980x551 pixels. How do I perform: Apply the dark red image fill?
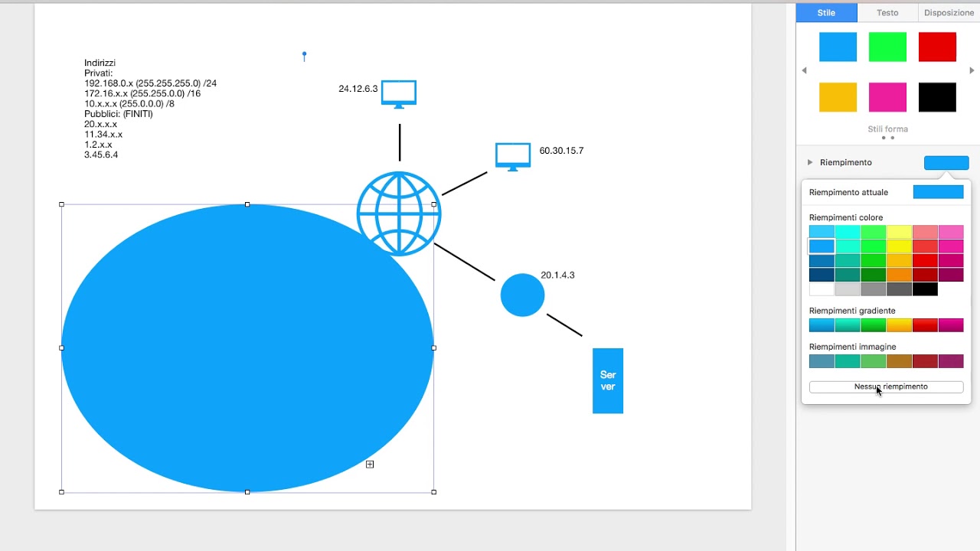click(925, 361)
